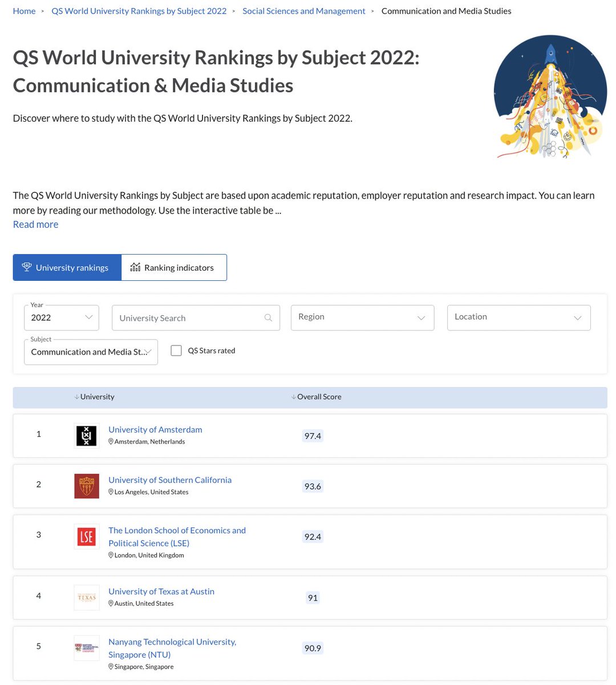Click the sort arrow beside University column
The width and height of the screenshot is (616, 685).
(76, 397)
